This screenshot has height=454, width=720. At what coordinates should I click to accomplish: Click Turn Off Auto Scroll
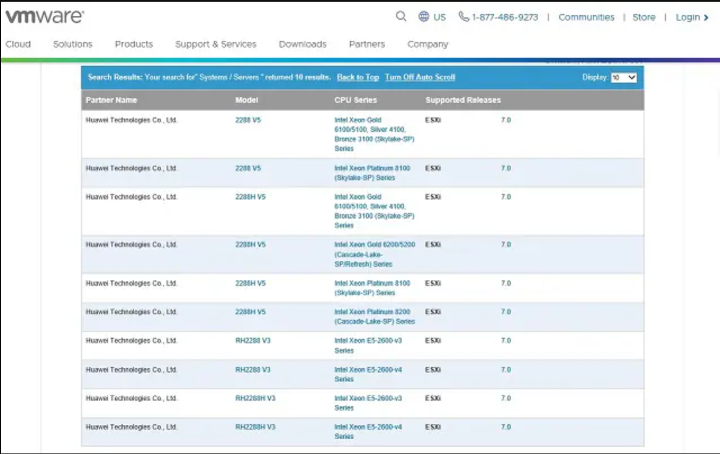coord(420,77)
